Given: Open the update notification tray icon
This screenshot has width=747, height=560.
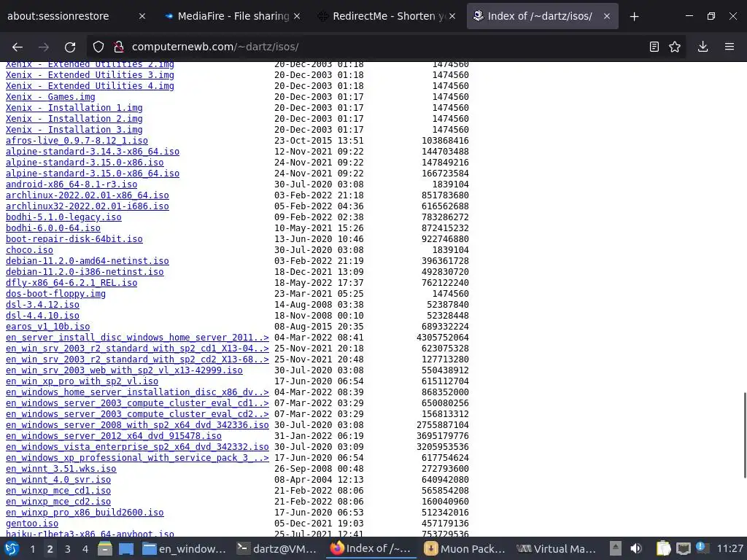Looking at the screenshot, I should (702, 548).
